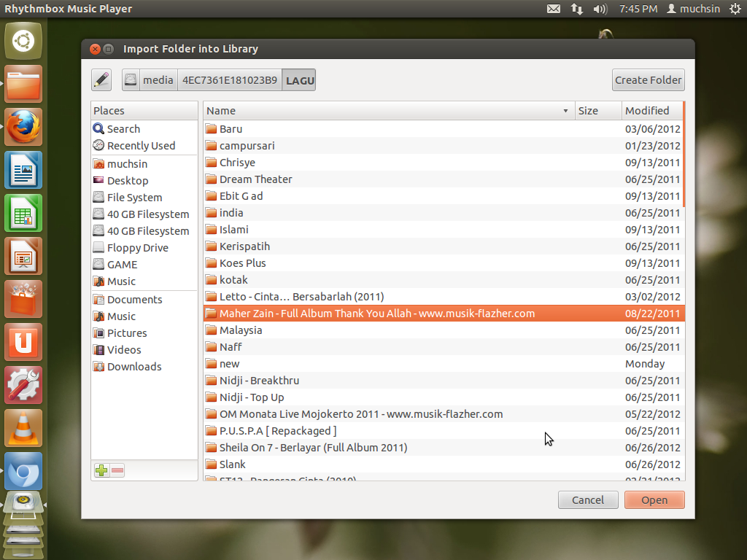Select the GAME drive in Places
This screenshot has width=747, height=560.
point(144,264)
